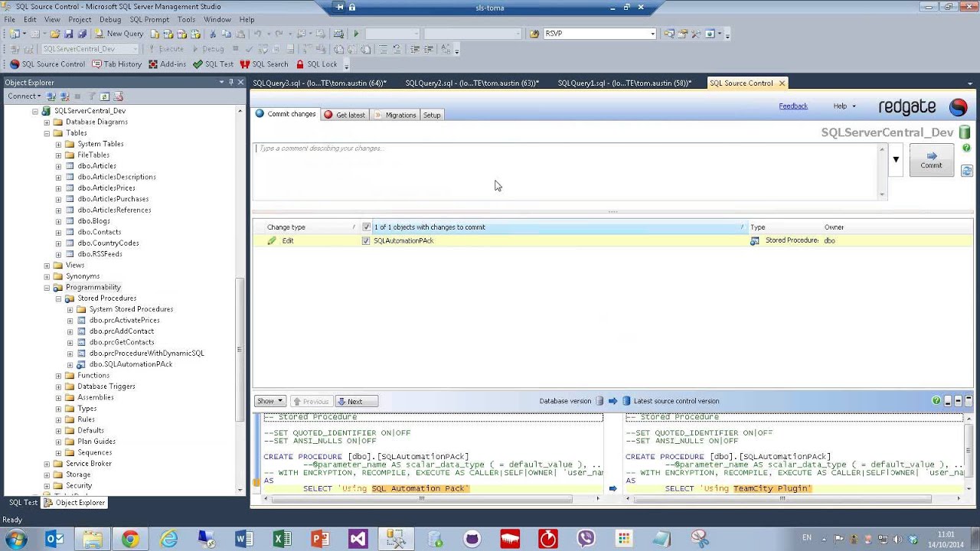Click the Execute button
The height and width of the screenshot is (551, 980).
pos(166,49)
